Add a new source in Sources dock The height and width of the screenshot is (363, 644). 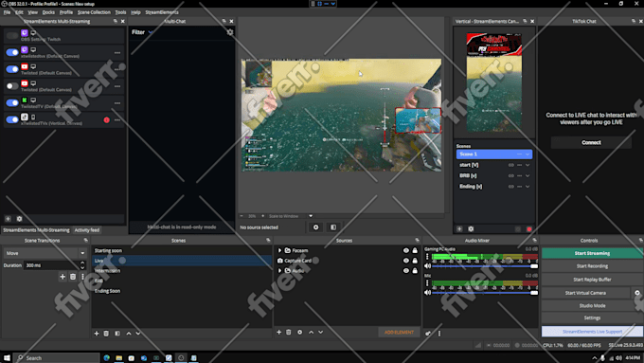pos(278,332)
